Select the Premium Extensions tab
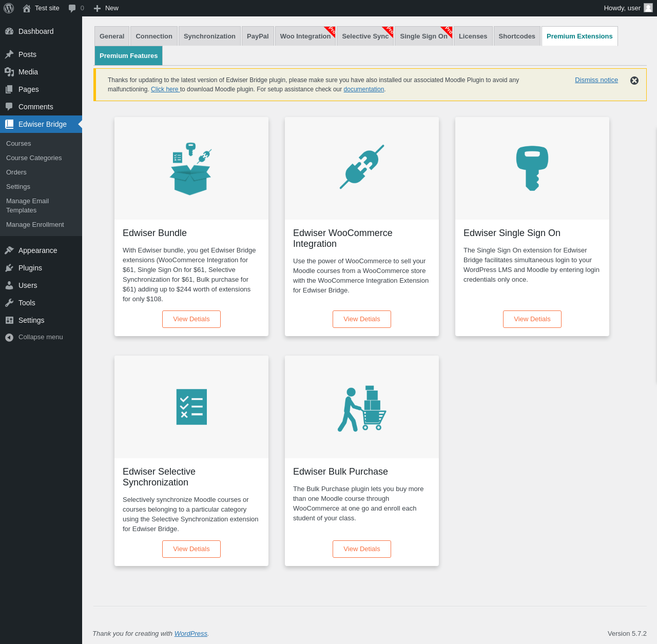The height and width of the screenshot is (644, 657). [x=579, y=36]
